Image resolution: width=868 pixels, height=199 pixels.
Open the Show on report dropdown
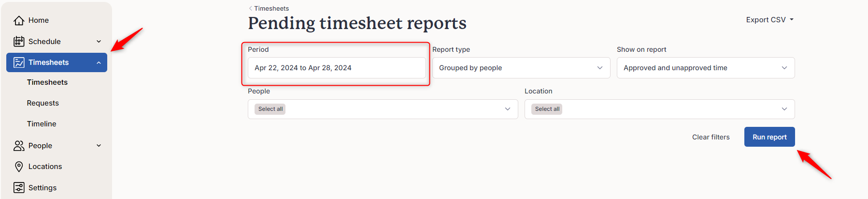coord(706,68)
